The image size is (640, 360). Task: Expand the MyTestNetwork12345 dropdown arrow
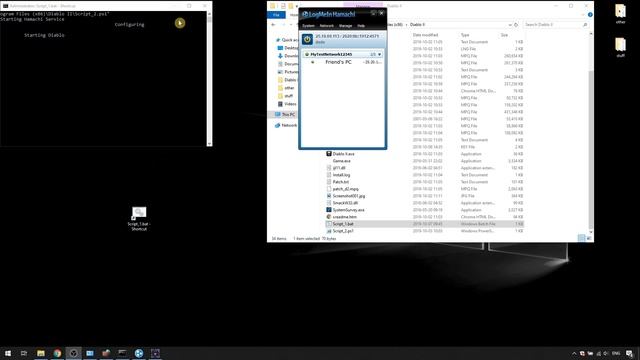coord(379,54)
